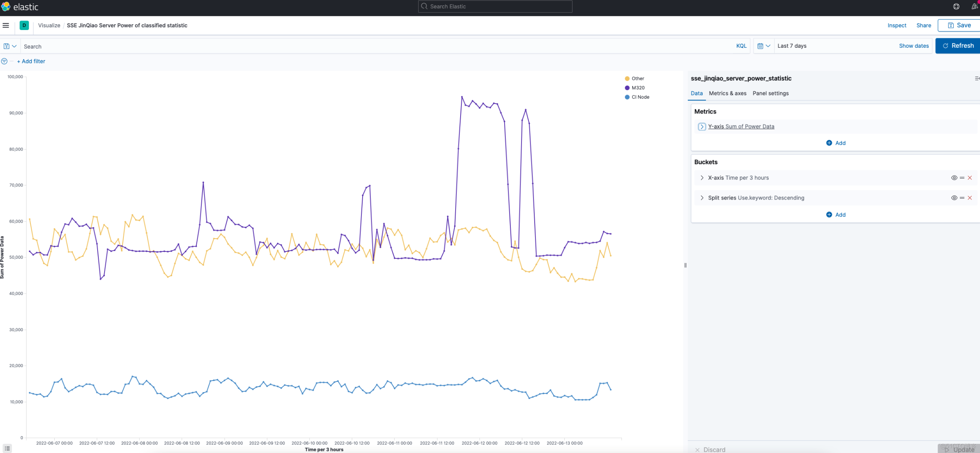Delete the X-axis bucket with red X
This screenshot has height=453, width=980.
pyautogui.click(x=970, y=178)
